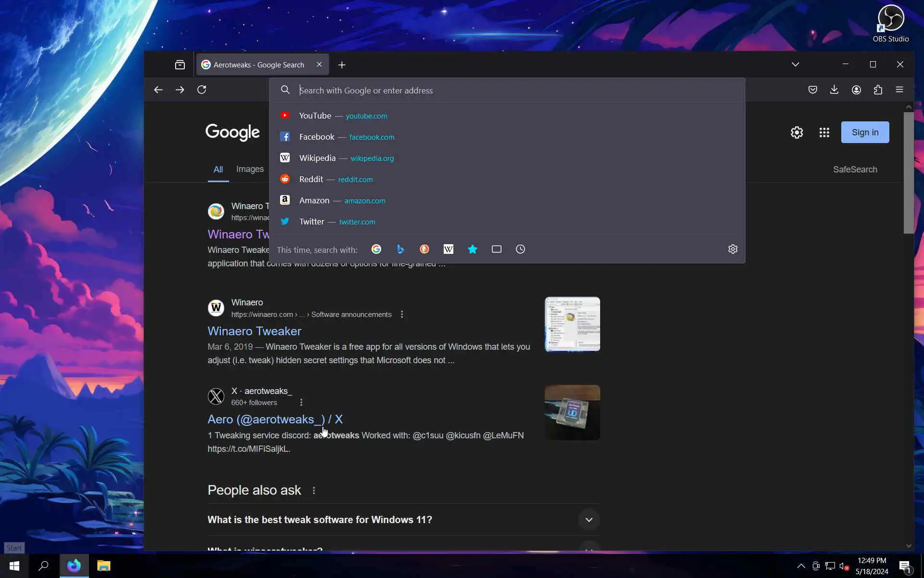The width and height of the screenshot is (924, 578).
Task: Click the page vertical scrollbar thumb
Action: [x=908, y=173]
